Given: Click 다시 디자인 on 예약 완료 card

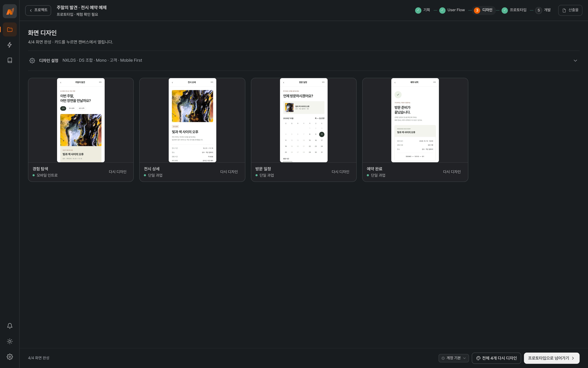Looking at the screenshot, I should [452, 172].
